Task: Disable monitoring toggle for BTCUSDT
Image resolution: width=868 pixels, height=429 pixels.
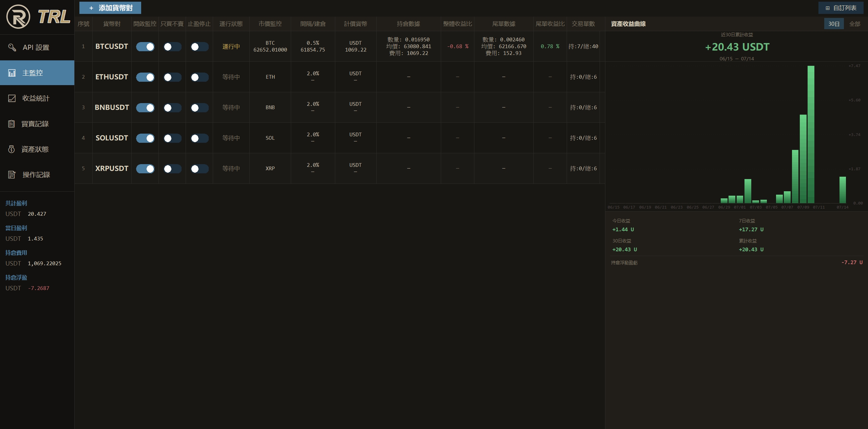Action: (x=145, y=47)
